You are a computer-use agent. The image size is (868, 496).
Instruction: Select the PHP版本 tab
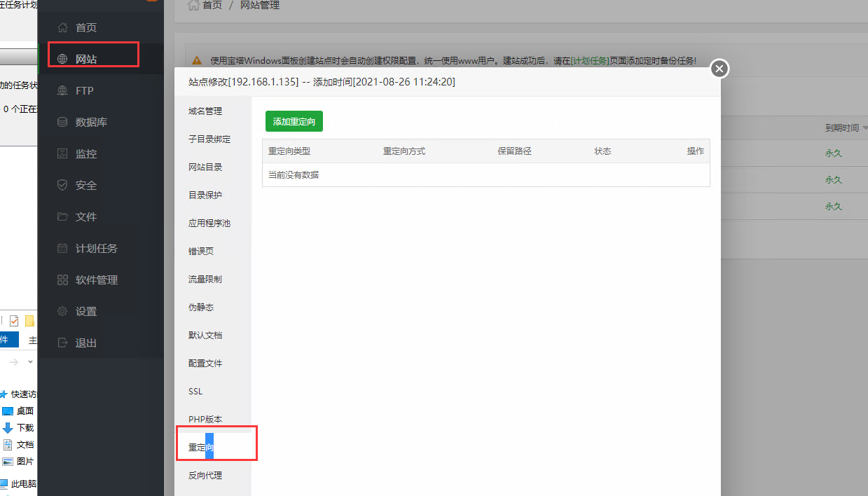[205, 420]
